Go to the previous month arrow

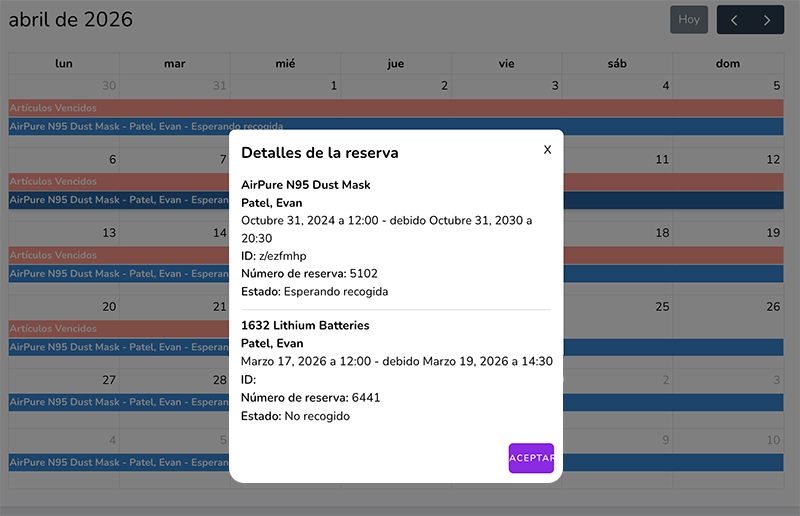pos(735,20)
